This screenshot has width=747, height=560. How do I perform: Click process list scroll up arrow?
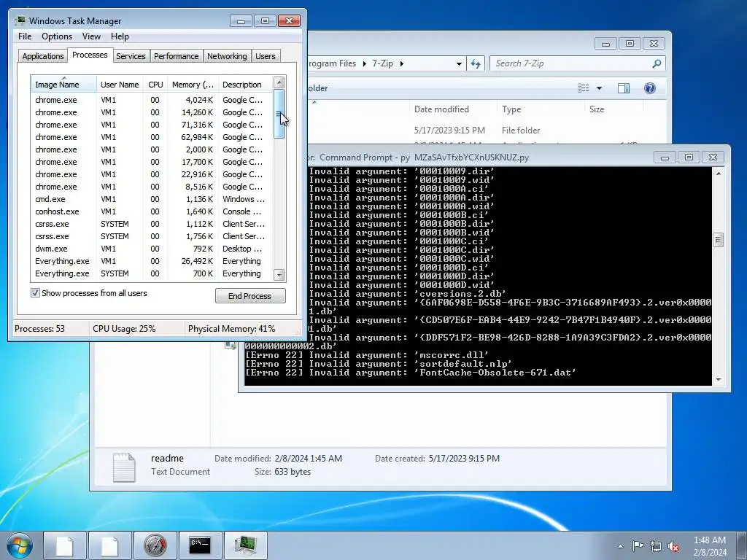[279, 82]
